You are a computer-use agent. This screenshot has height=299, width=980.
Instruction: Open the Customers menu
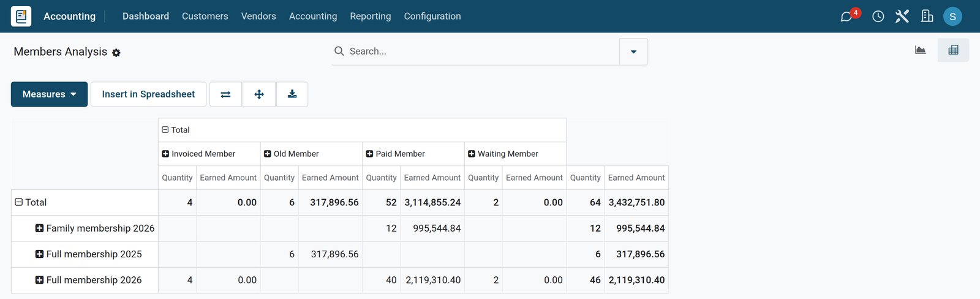tap(205, 17)
